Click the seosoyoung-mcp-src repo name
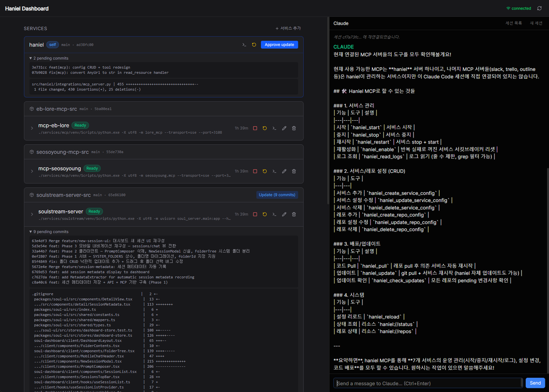The image size is (549, 392). point(62,152)
